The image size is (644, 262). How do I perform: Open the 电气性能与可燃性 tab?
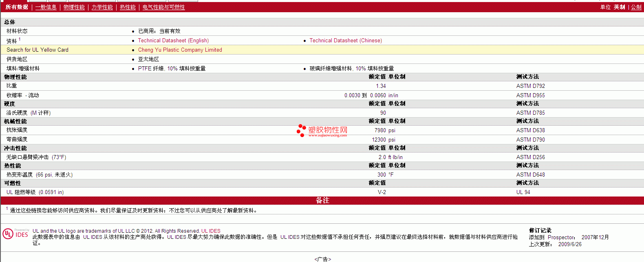click(163, 7)
